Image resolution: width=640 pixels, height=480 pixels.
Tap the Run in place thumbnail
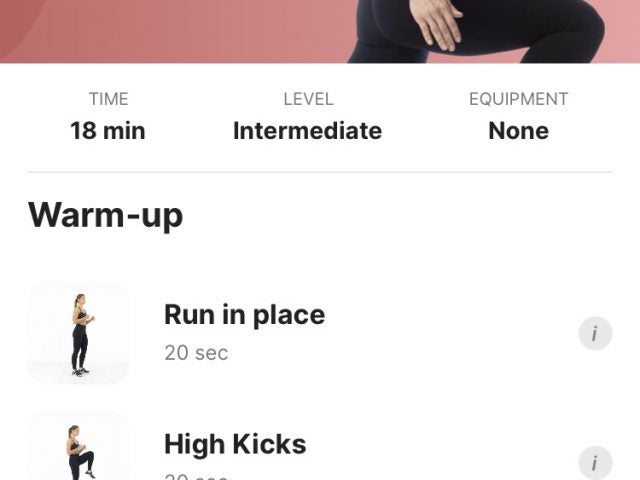(x=78, y=333)
